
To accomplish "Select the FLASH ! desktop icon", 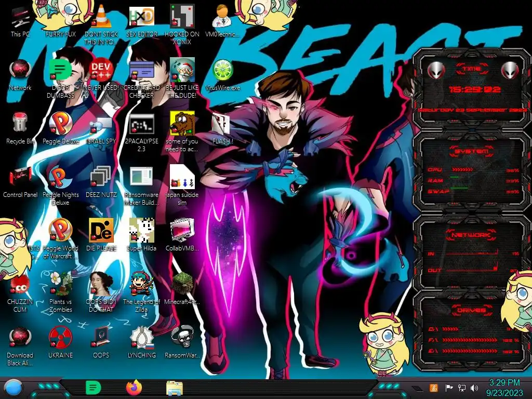I will (221, 124).
